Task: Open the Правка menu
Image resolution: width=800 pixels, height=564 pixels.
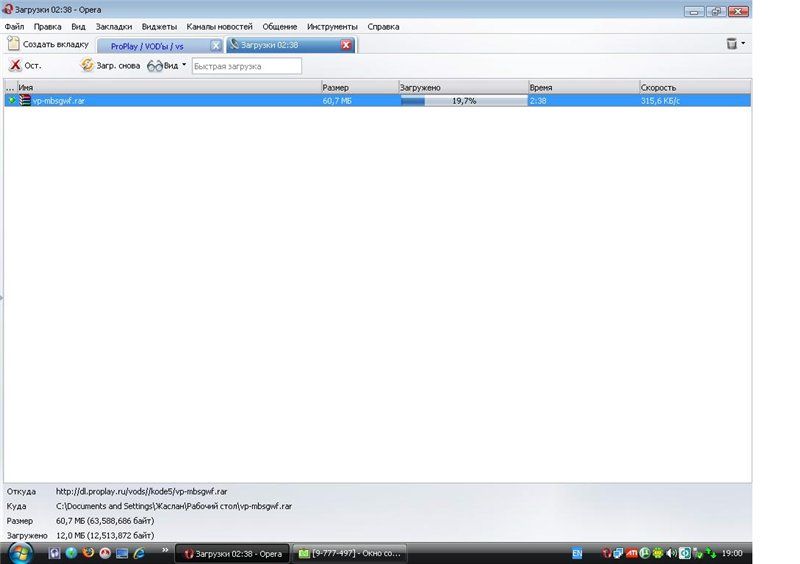Action: tap(47, 27)
